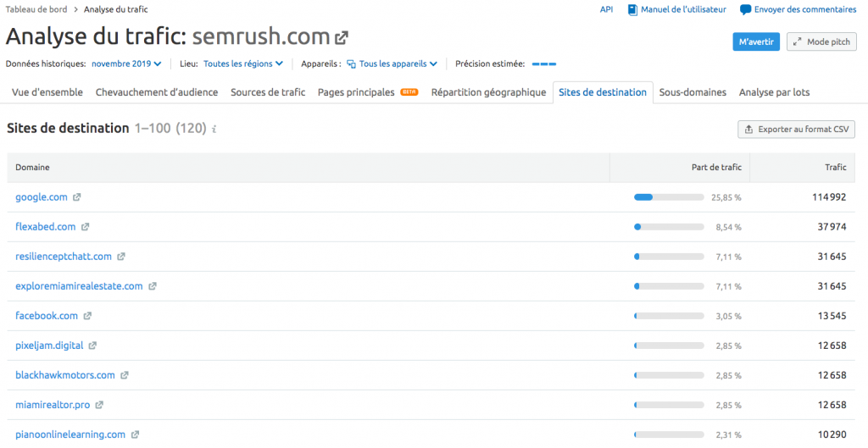This screenshot has height=448, width=868.
Task: Click the BETA badge on Pages principales
Action: (409, 92)
